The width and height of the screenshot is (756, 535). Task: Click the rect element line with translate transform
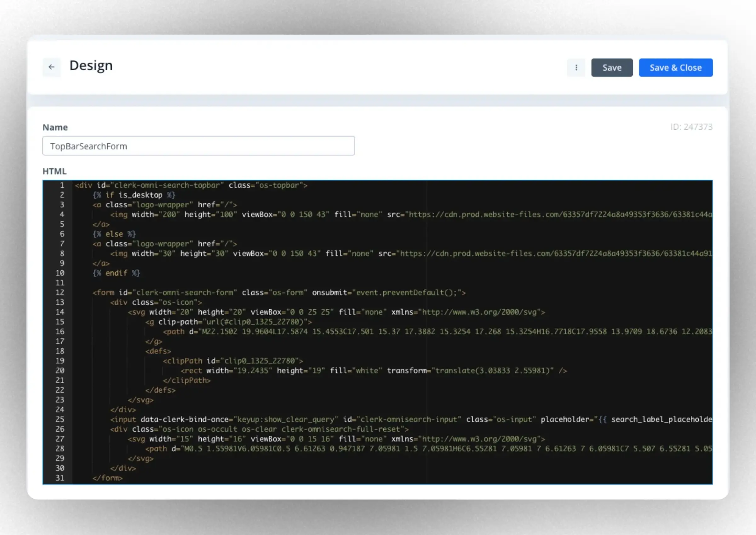tap(373, 371)
